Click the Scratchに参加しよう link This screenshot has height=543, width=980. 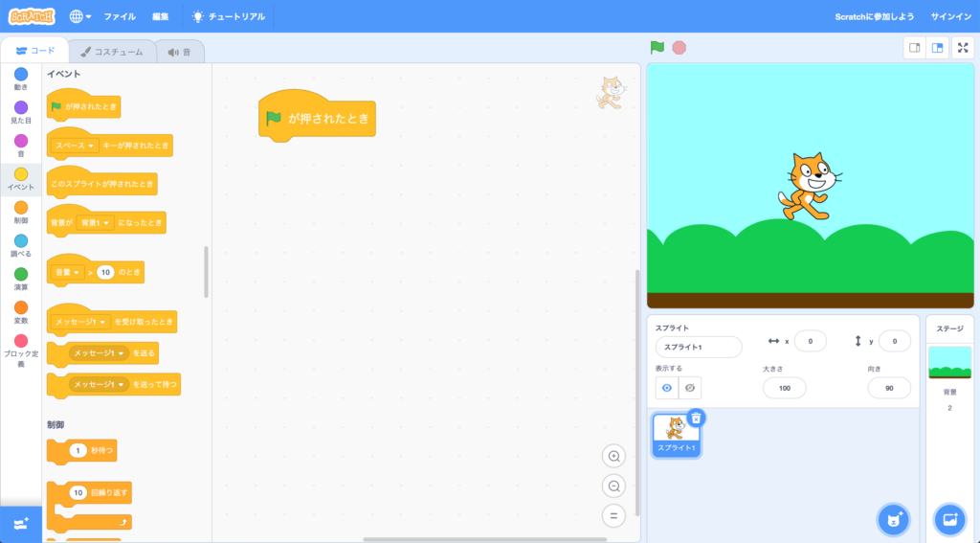[x=875, y=17]
